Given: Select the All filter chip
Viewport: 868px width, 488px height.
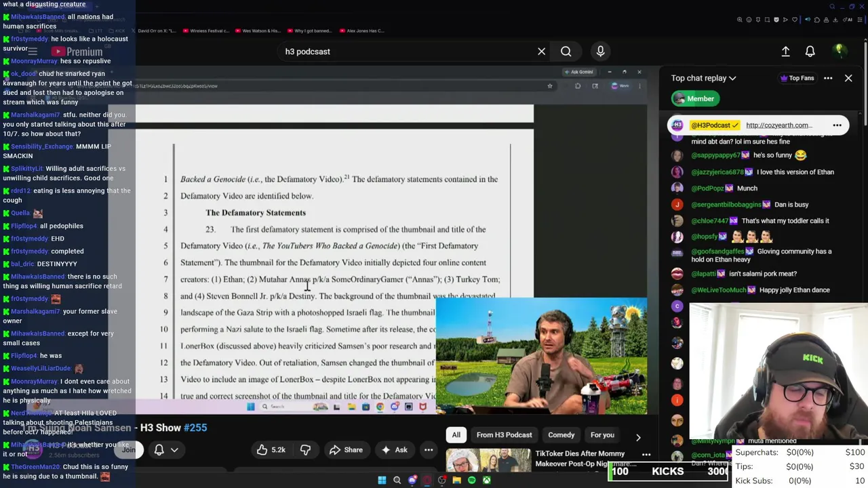Looking at the screenshot, I should [x=456, y=435].
